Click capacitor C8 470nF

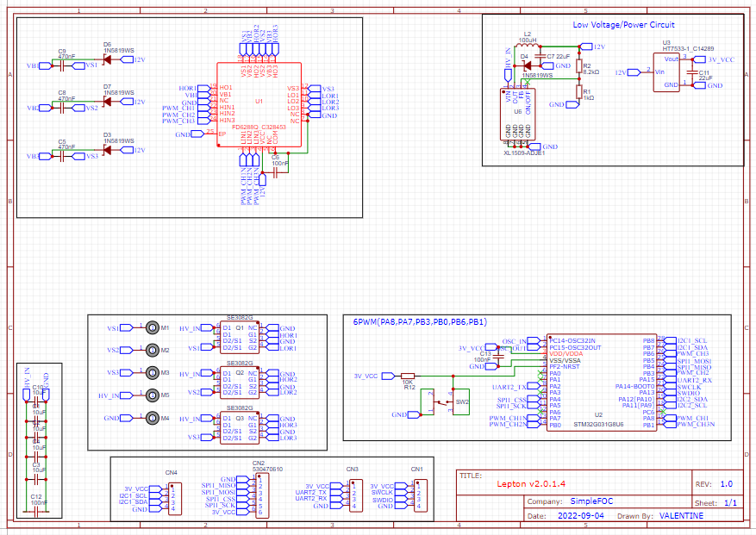[62, 108]
